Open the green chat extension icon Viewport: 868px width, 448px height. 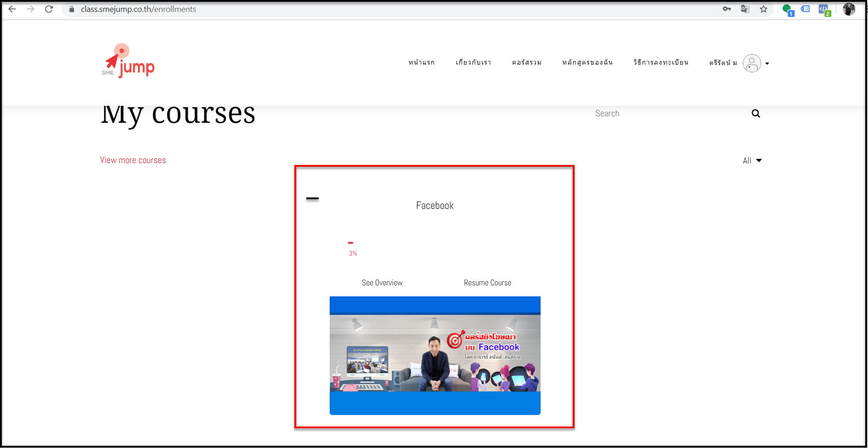788,10
